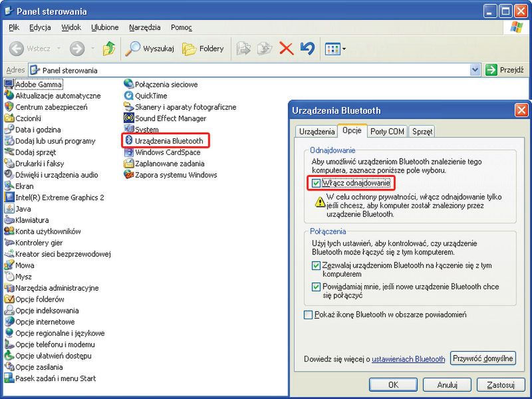
Task: Open Data i godzina clock icon
Action: [9, 129]
